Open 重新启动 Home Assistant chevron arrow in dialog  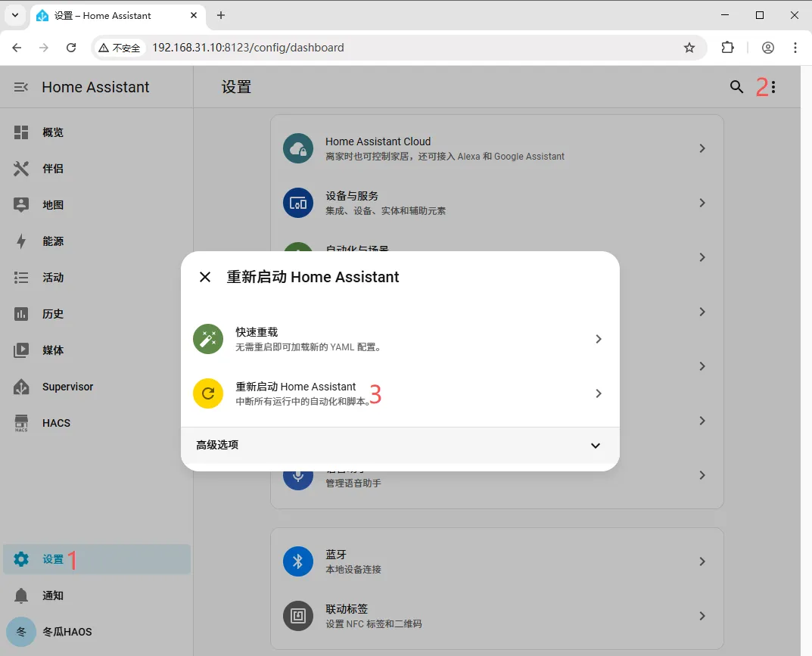click(x=598, y=393)
